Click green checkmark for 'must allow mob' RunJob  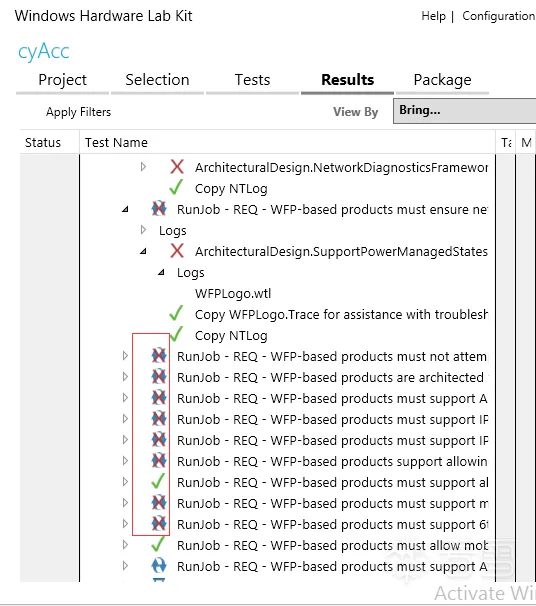[158, 544]
